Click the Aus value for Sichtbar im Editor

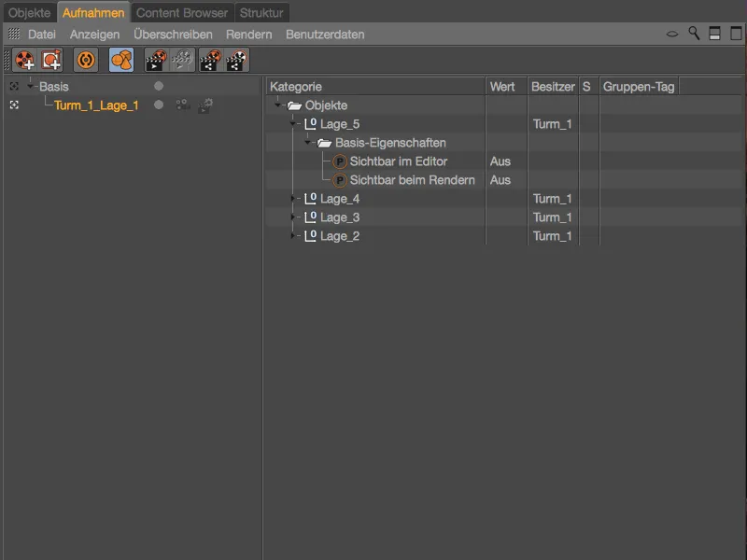pyautogui.click(x=500, y=161)
